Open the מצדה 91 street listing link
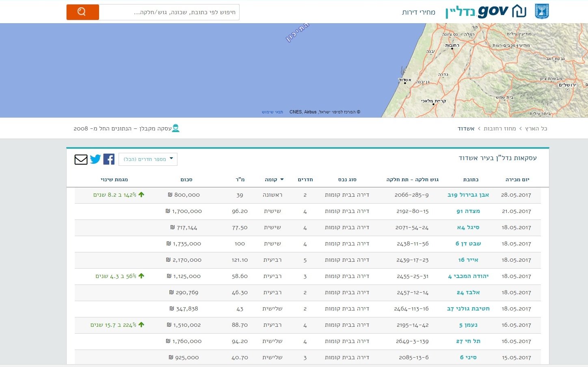Screen dimensions: 588x367 [469, 211]
